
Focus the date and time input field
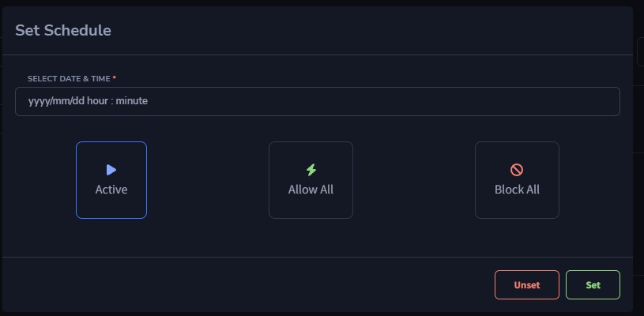[x=318, y=101]
